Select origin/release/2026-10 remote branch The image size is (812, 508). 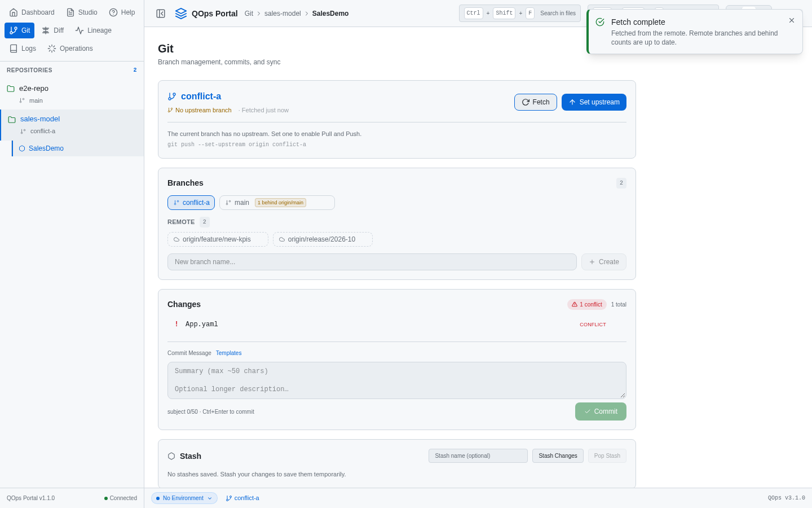[323, 239]
